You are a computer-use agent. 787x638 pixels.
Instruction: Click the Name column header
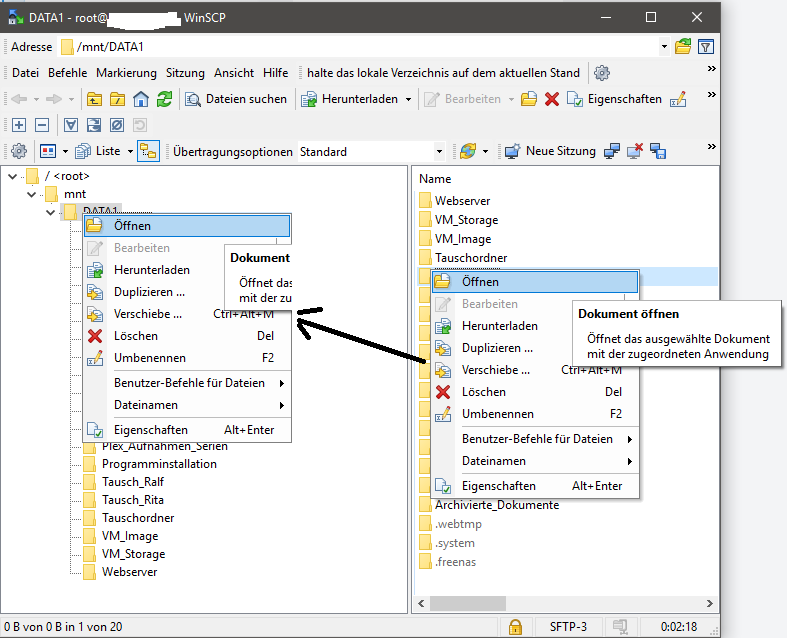(436, 179)
